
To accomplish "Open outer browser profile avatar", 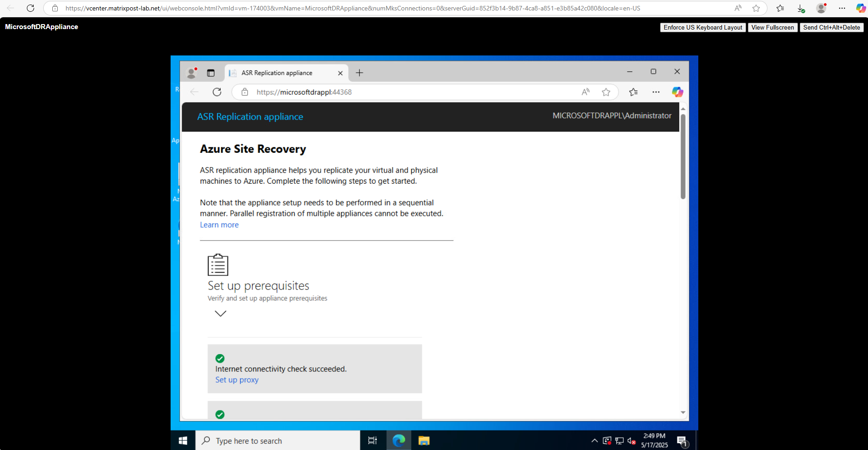I will (x=821, y=8).
